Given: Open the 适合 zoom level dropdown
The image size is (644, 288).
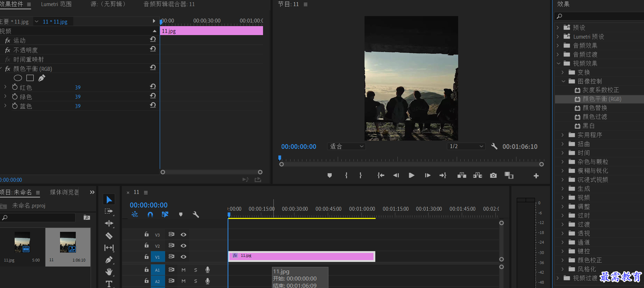Looking at the screenshot, I should click(346, 146).
